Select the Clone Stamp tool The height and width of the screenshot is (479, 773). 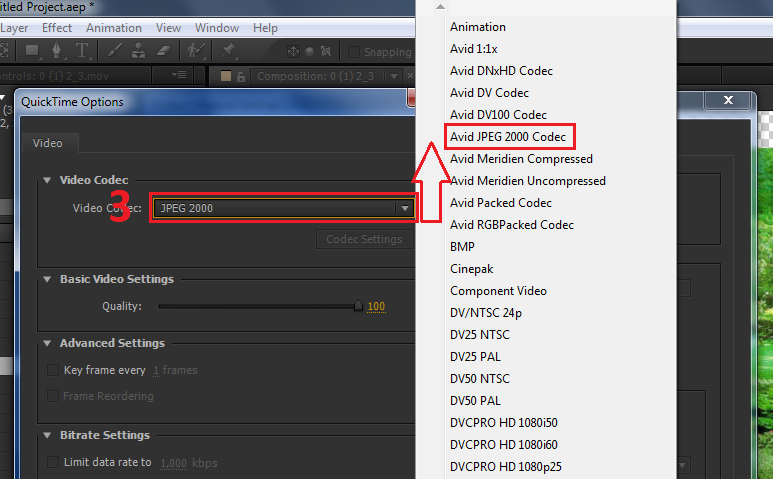coord(139,51)
